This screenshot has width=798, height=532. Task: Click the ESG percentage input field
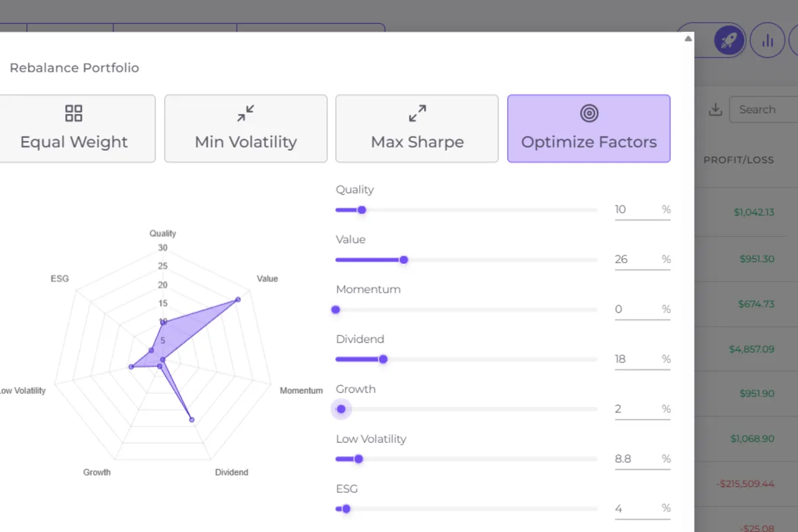[635, 509]
